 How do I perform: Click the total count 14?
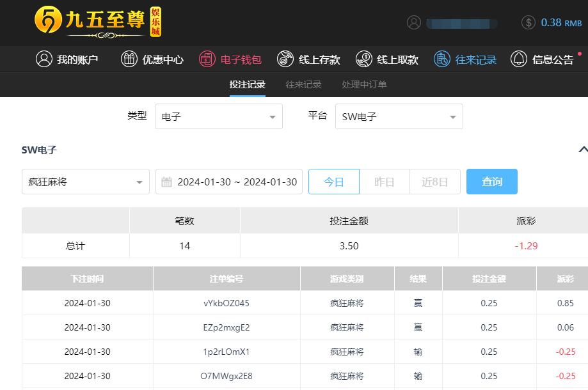(x=184, y=246)
